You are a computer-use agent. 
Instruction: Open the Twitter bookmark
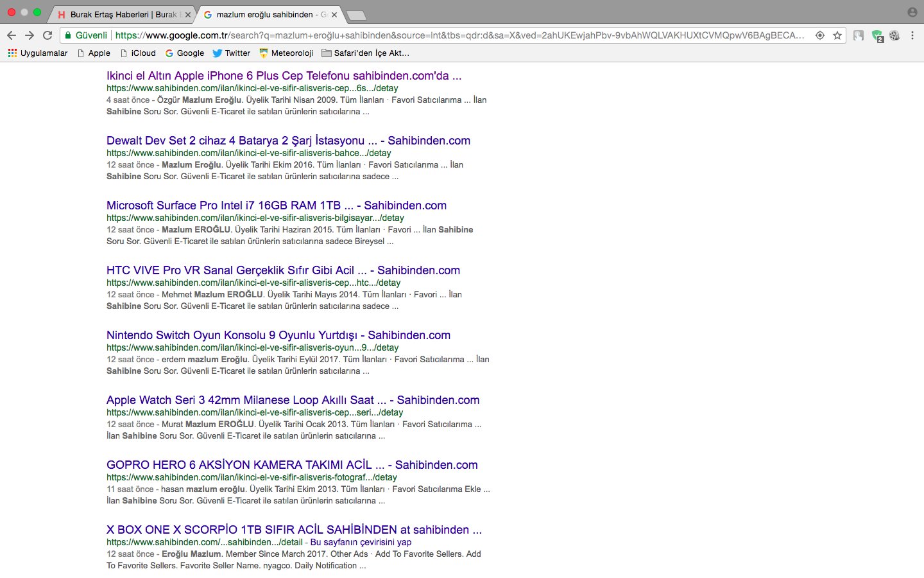pyautogui.click(x=232, y=53)
